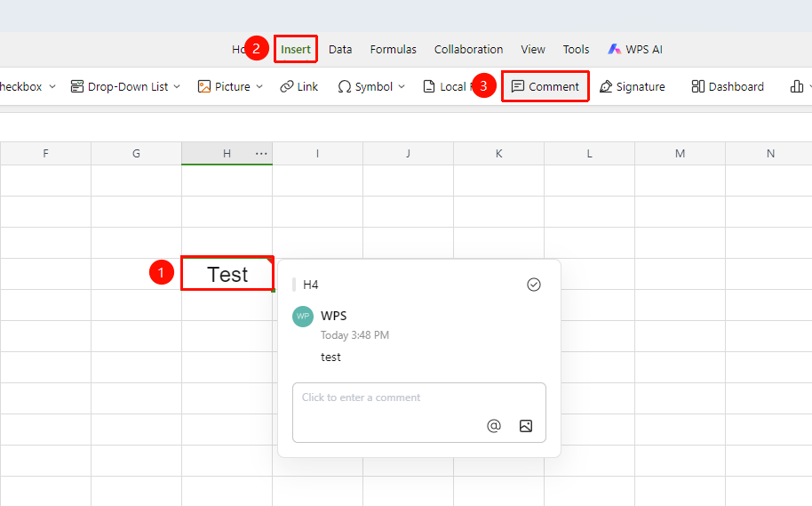The height and width of the screenshot is (506, 812).
Task: Select column J header
Action: pos(408,154)
